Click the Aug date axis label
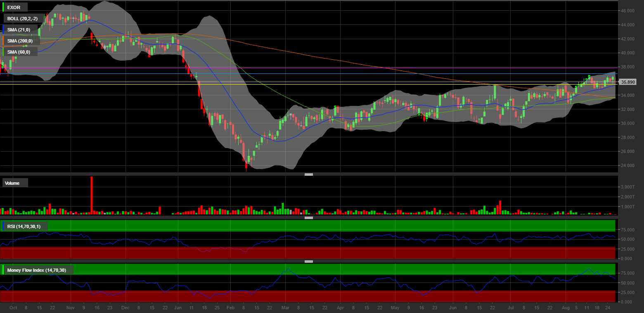This screenshot has height=313, width=644. point(565,308)
